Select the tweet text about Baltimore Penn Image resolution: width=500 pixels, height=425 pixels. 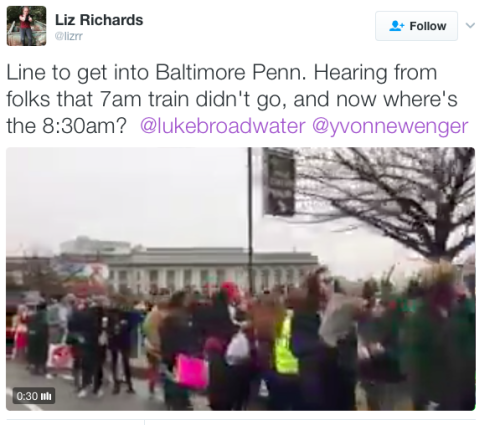pos(237,99)
